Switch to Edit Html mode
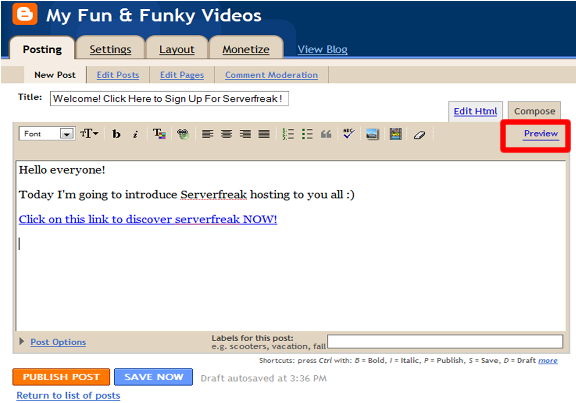576x403 pixels. click(x=475, y=111)
